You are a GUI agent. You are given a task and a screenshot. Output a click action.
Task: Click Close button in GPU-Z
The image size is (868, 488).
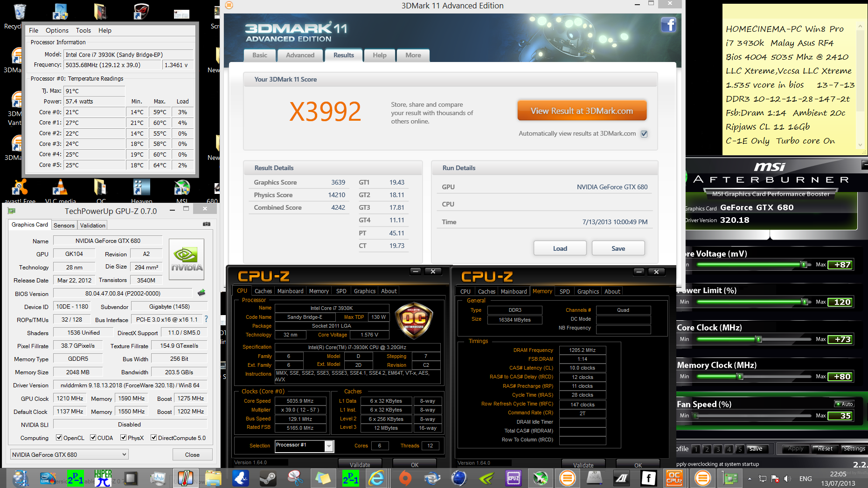point(192,454)
